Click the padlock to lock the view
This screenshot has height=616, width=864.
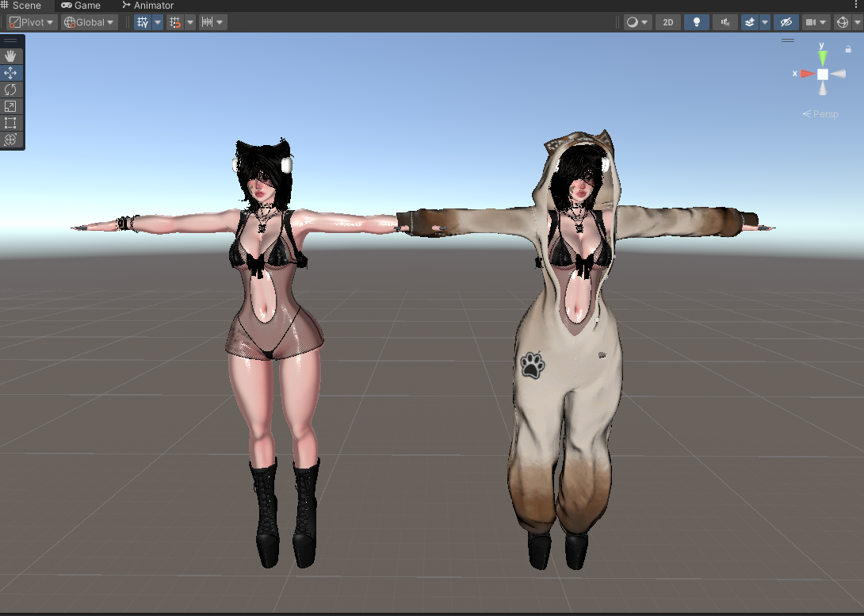point(847,48)
